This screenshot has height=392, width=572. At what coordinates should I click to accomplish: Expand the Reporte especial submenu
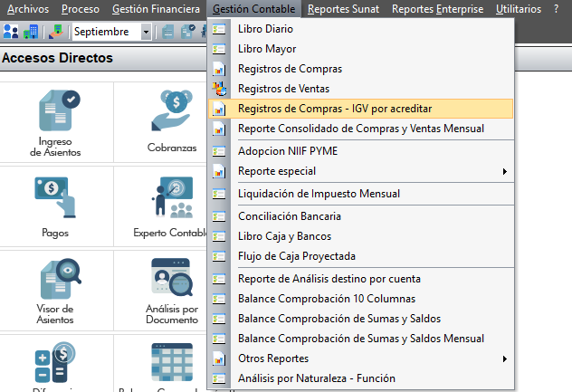[360, 171]
